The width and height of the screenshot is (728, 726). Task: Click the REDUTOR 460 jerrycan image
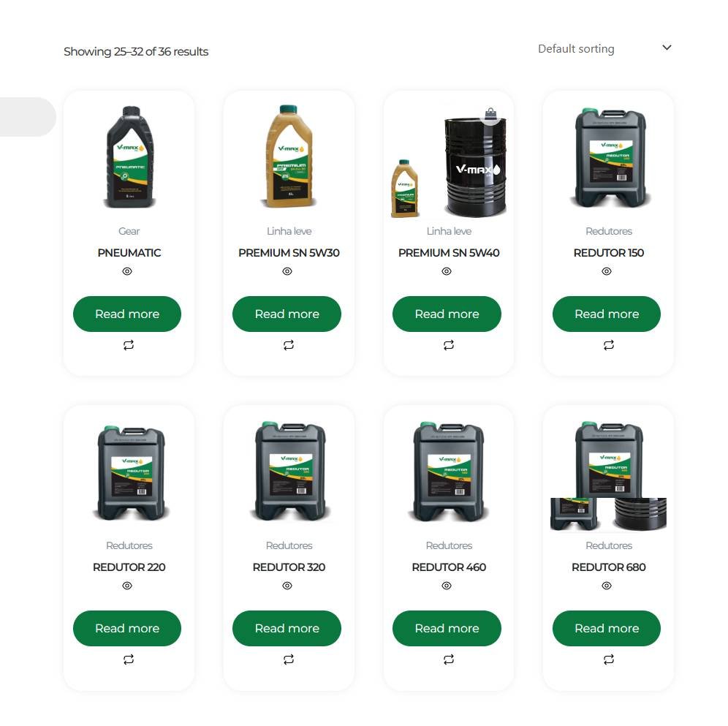449,471
